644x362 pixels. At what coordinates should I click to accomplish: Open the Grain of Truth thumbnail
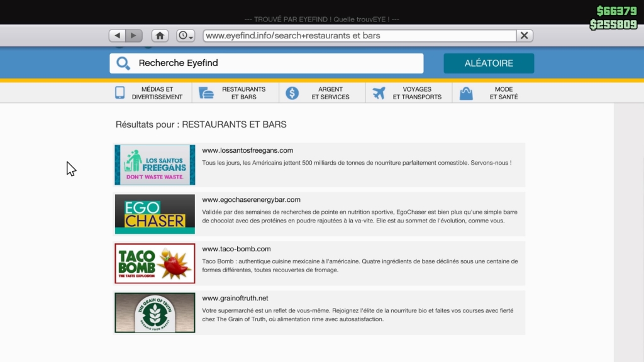pyautogui.click(x=155, y=312)
